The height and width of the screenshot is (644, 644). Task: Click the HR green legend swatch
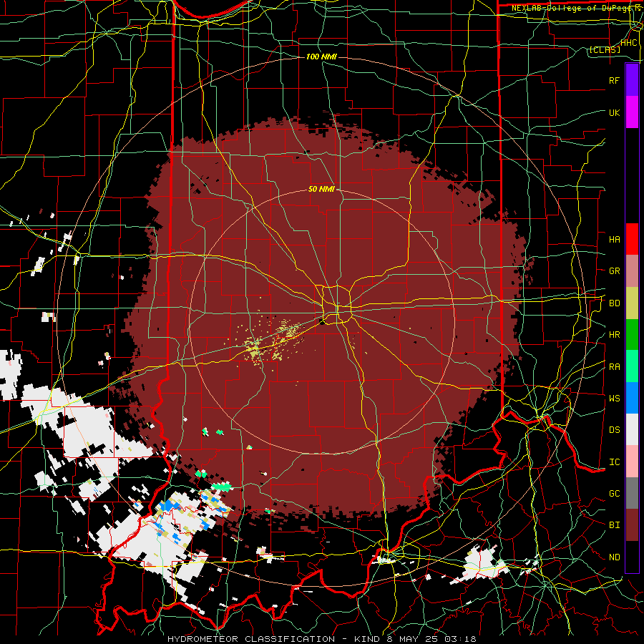coord(632,334)
